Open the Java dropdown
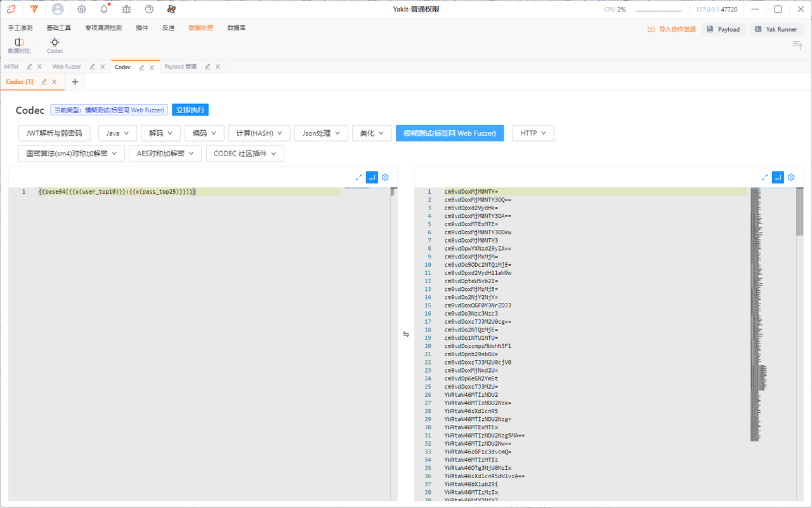 tap(117, 133)
